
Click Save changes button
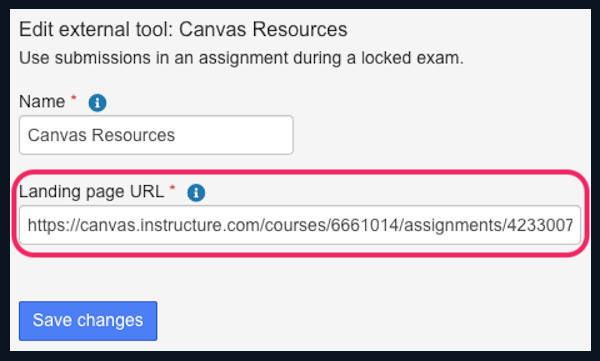[x=88, y=321]
